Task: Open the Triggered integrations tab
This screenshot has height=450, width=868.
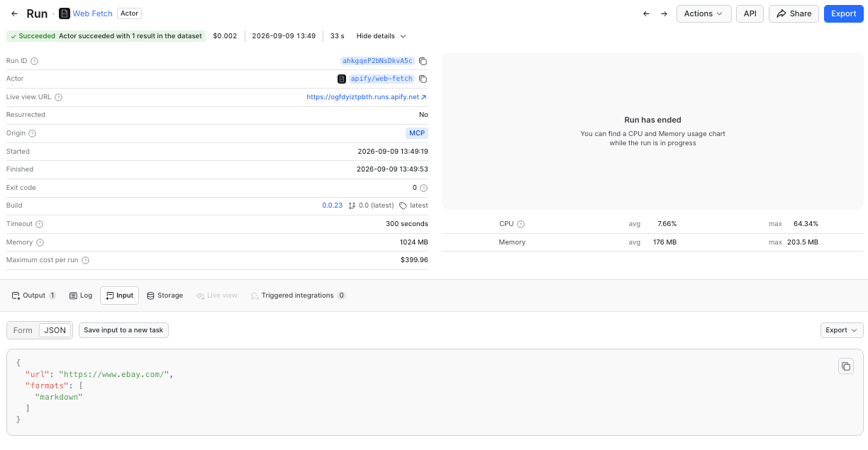Action: pos(298,296)
